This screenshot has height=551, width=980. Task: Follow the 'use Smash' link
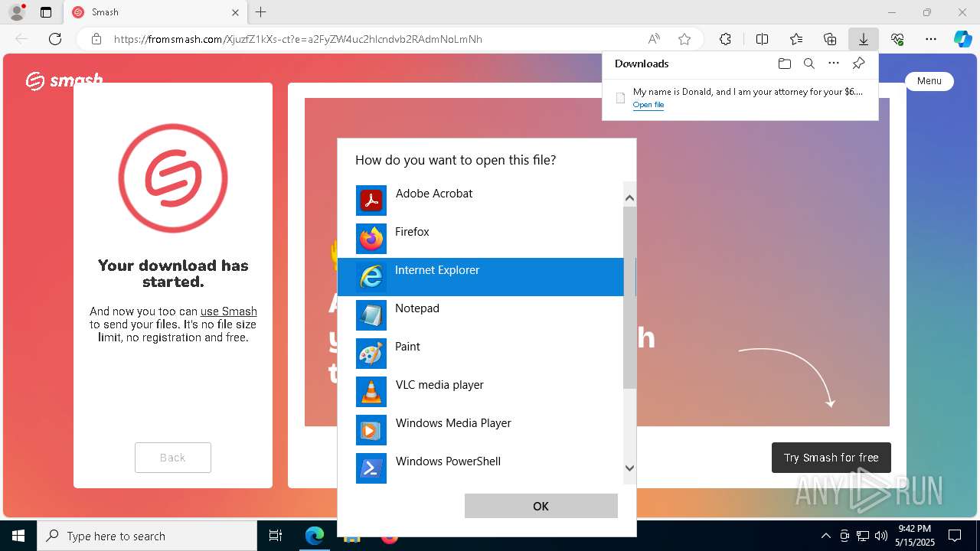coord(228,311)
